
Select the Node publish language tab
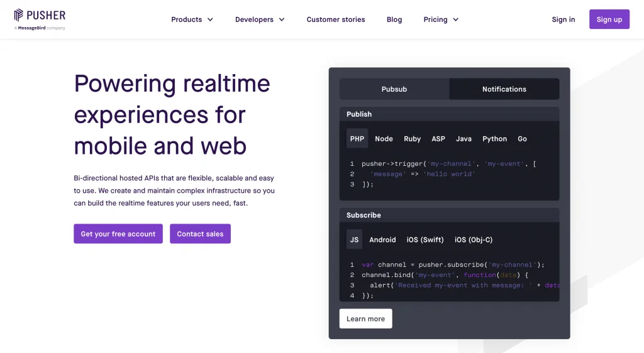[384, 139]
